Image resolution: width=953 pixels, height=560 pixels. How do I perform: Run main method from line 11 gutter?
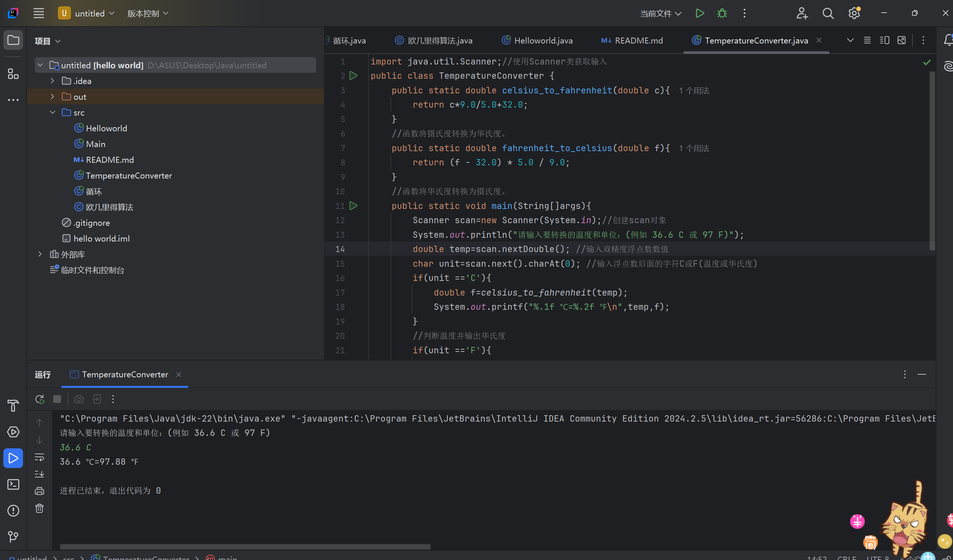(x=353, y=206)
